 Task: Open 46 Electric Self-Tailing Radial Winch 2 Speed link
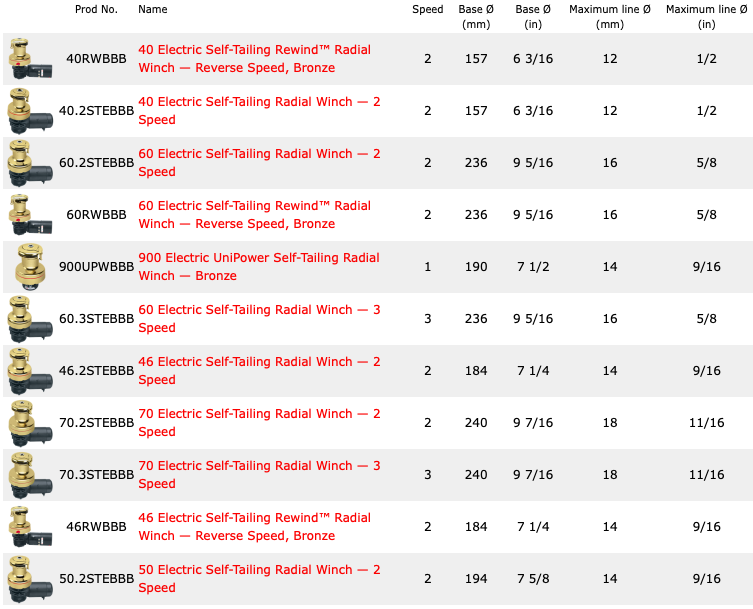coord(259,371)
